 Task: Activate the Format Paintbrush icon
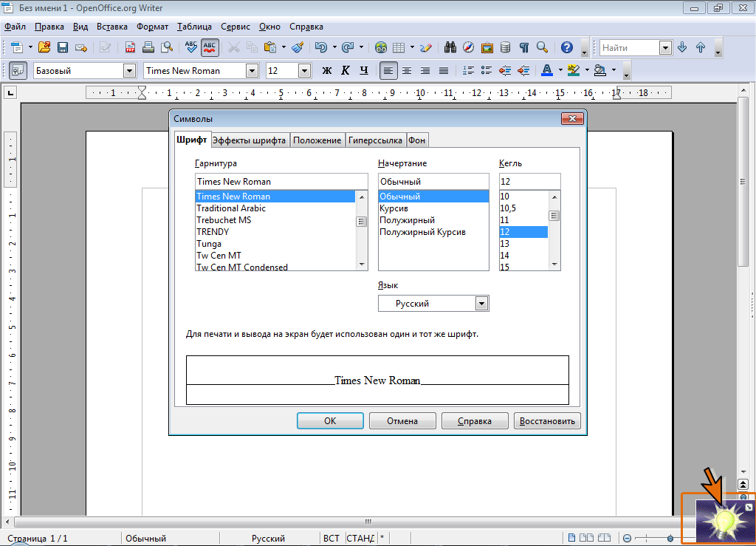tap(298, 47)
